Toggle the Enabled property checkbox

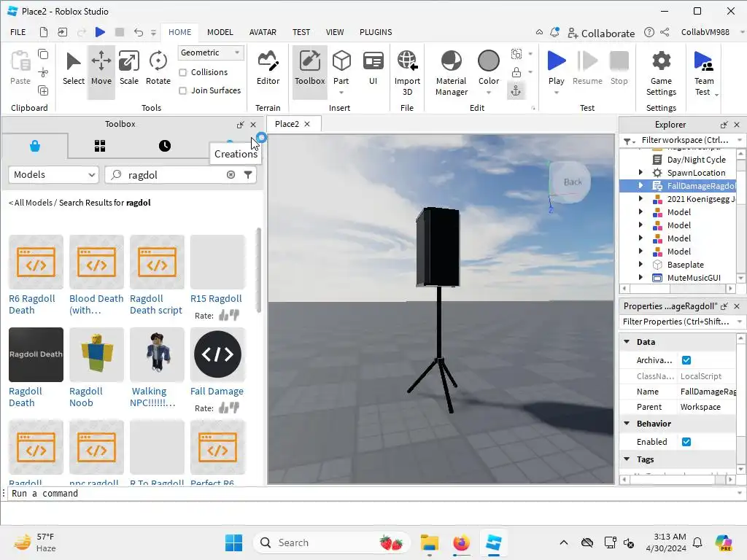pyautogui.click(x=686, y=442)
